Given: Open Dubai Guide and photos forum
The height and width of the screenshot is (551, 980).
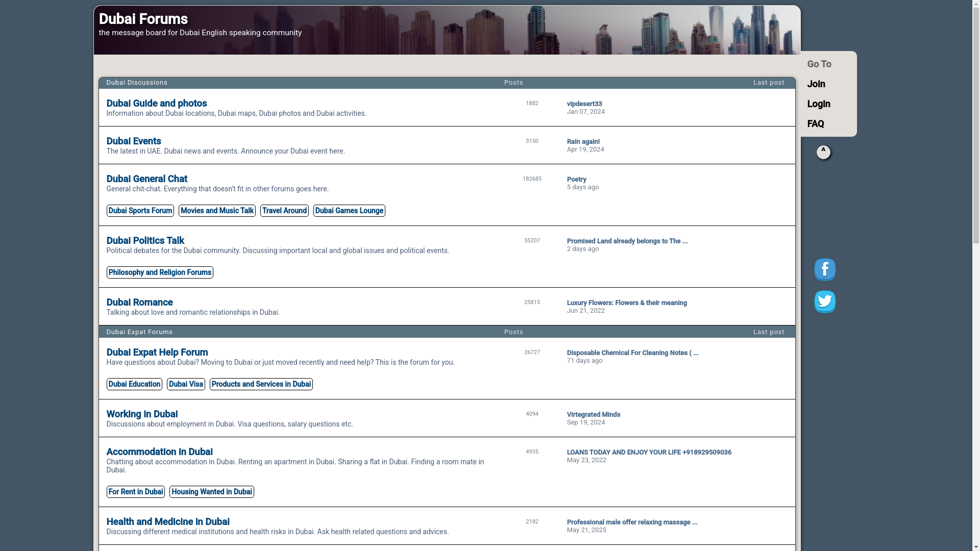Looking at the screenshot, I should (156, 104).
